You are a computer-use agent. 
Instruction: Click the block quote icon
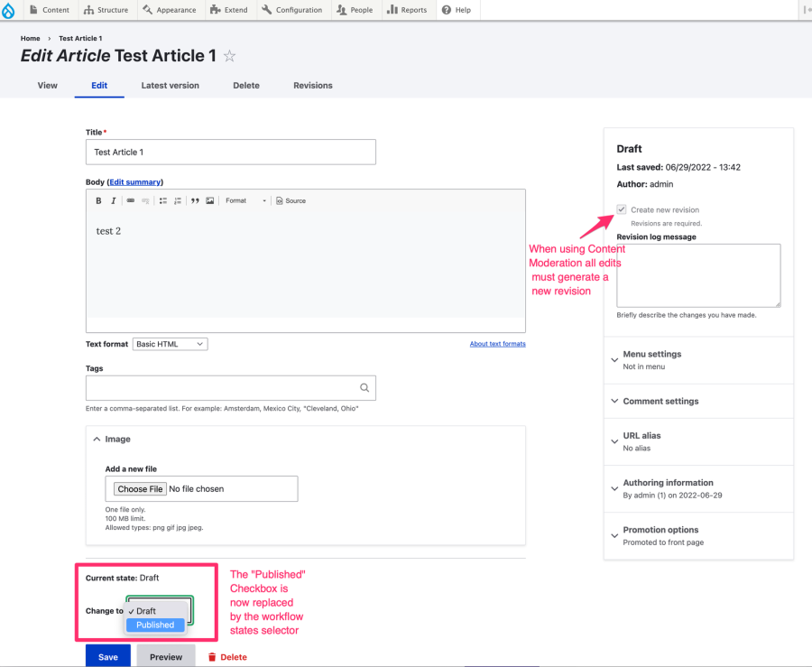coord(195,201)
